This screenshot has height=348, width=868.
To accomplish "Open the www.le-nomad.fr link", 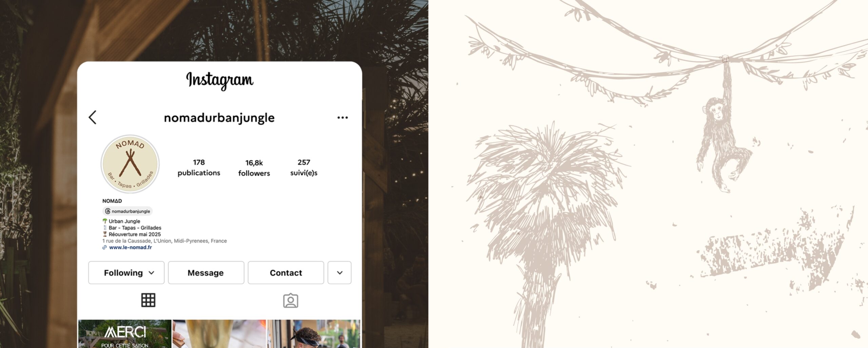I will [131, 247].
